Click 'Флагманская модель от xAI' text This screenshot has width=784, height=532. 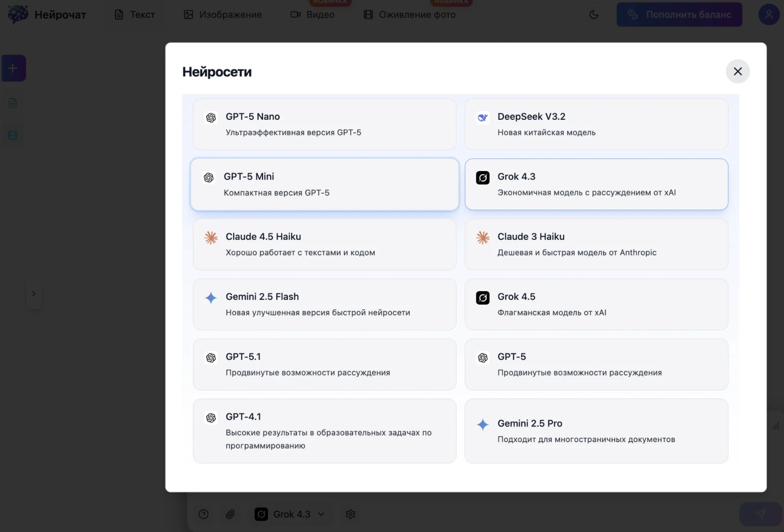552,312
